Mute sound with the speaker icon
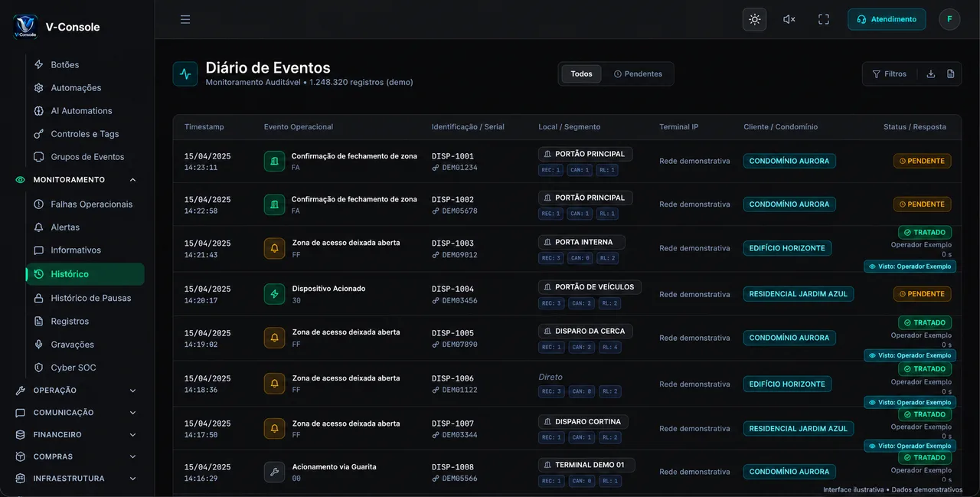Screen dimensions: 980x497 (789, 19)
